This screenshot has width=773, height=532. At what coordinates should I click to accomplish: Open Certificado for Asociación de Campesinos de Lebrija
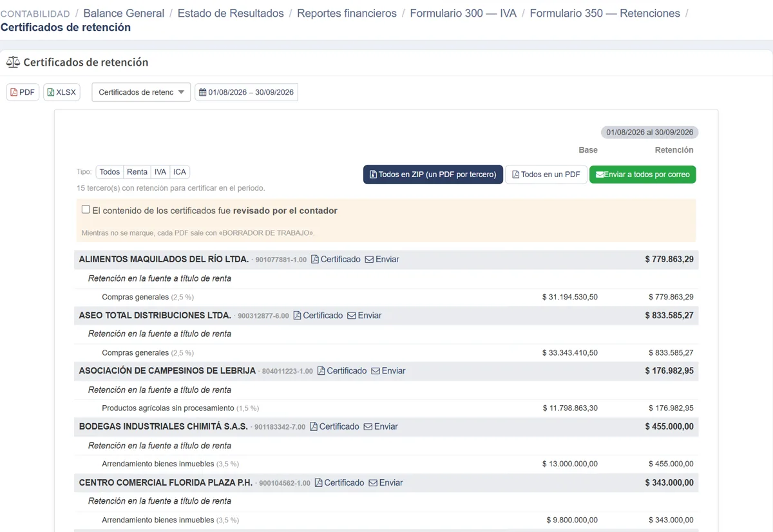(x=342, y=371)
